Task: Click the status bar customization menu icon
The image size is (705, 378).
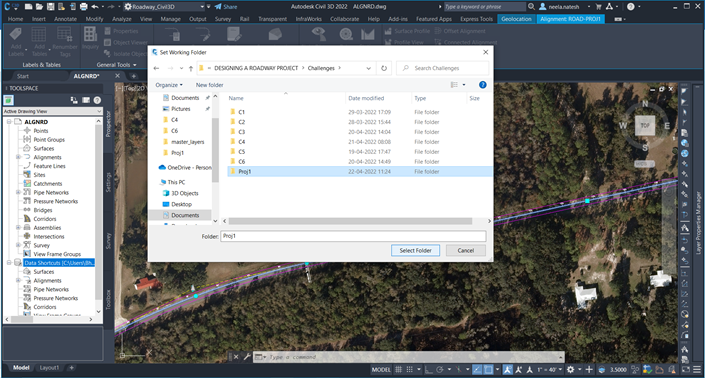Action: pyautogui.click(x=697, y=369)
